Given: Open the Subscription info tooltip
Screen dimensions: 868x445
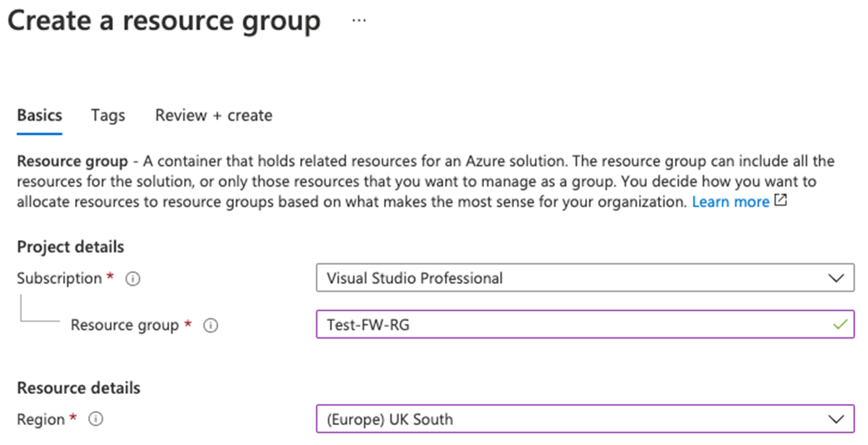Looking at the screenshot, I should 134,278.
